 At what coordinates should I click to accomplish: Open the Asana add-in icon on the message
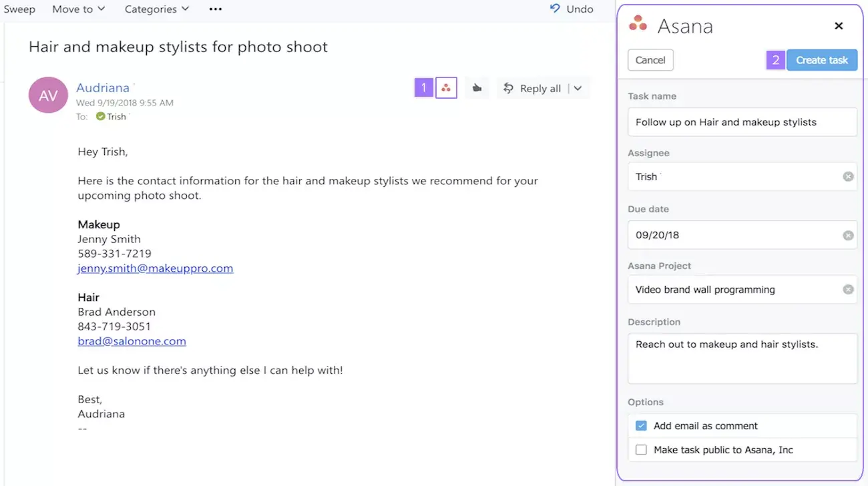point(446,87)
